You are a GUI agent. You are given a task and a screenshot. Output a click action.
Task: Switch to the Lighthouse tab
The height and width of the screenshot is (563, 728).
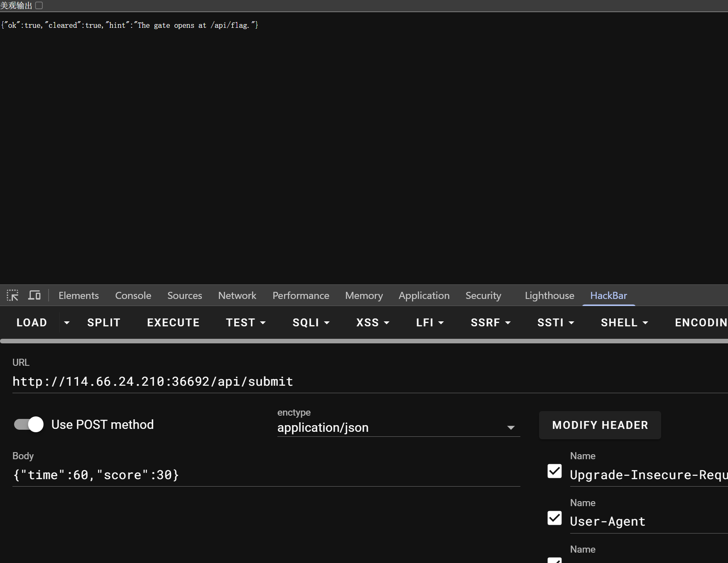coord(549,296)
